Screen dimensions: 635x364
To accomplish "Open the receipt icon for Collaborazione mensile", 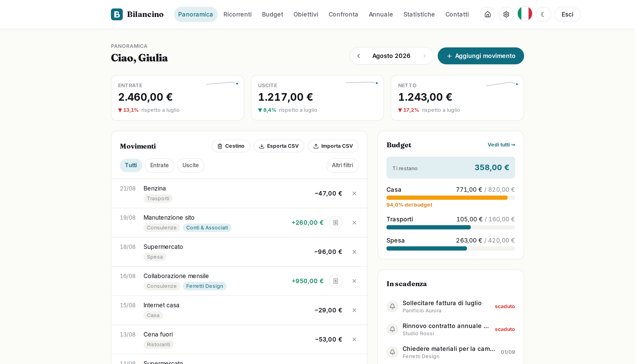I will [x=335, y=281].
